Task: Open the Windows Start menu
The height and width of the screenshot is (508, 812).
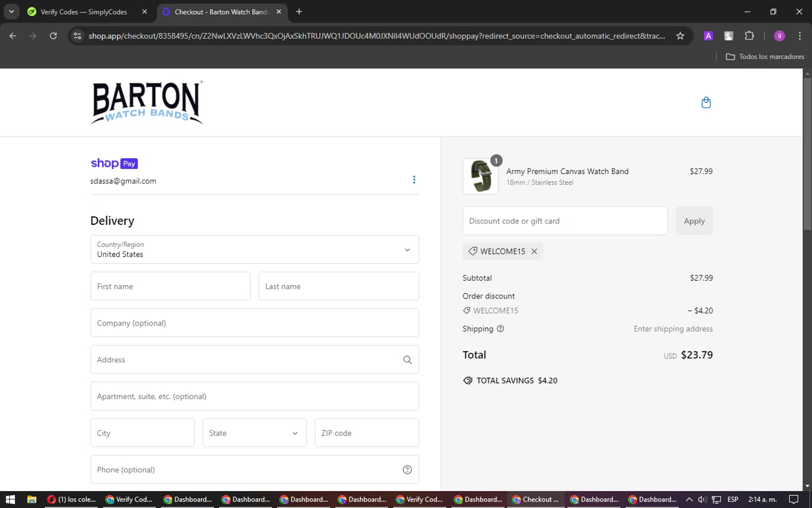Action: click(10, 499)
